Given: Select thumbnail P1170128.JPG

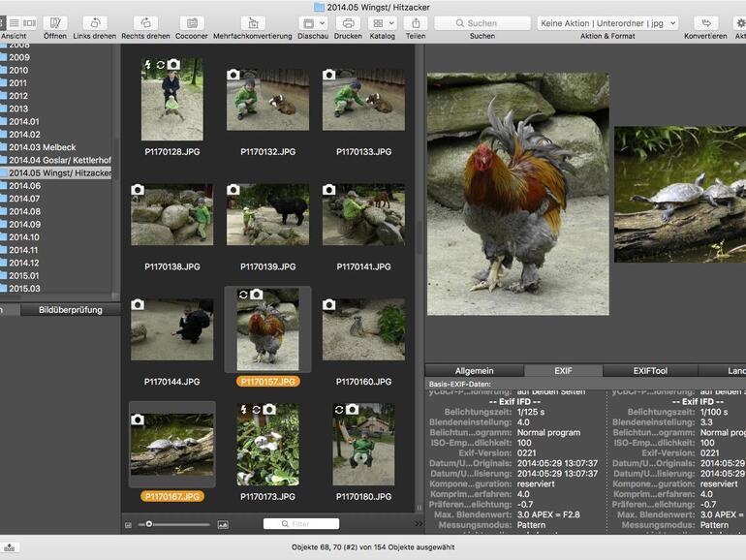Looking at the screenshot, I should coord(172,99).
